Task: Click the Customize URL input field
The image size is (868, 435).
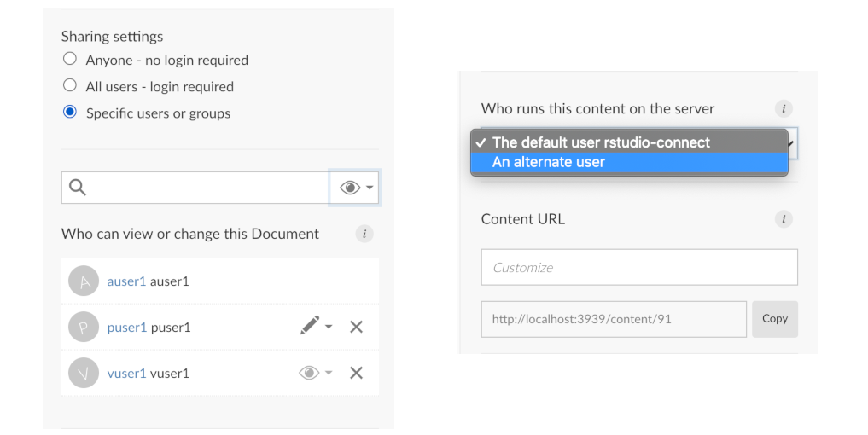Action: (x=639, y=267)
